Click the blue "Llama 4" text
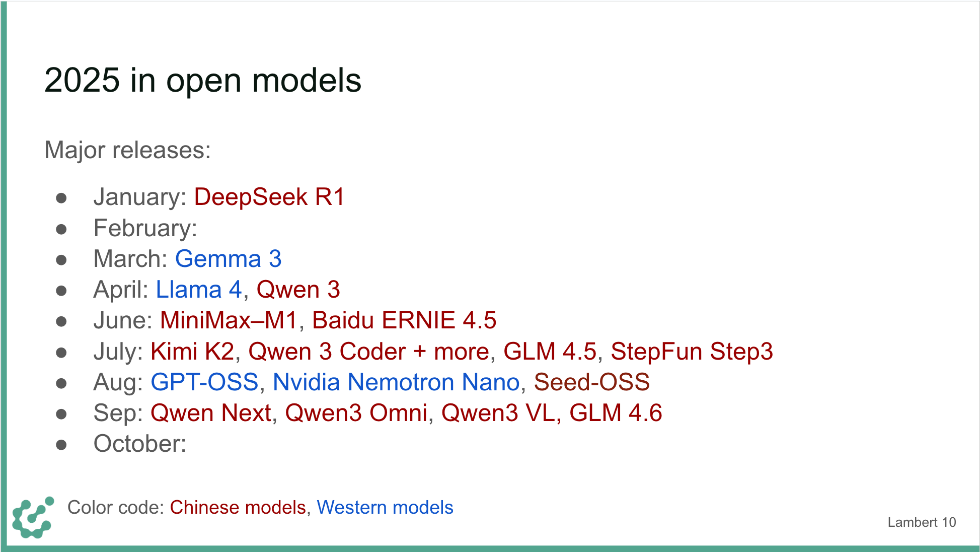This screenshot has width=980, height=552. 199,290
